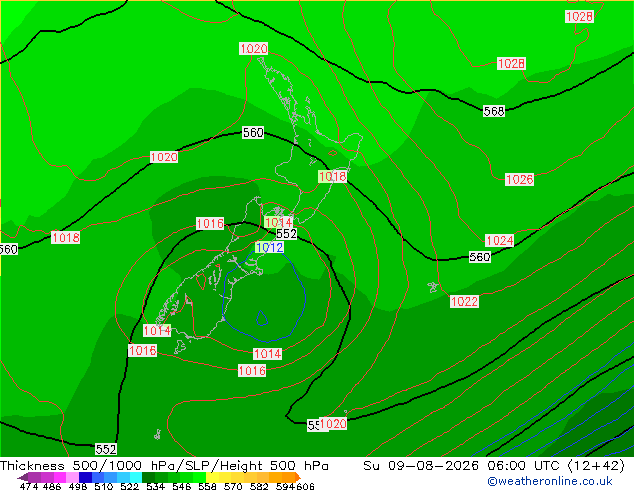Click the 606 value on the legend scale
The height and width of the screenshot is (490, 634).
pyautogui.click(x=305, y=486)
